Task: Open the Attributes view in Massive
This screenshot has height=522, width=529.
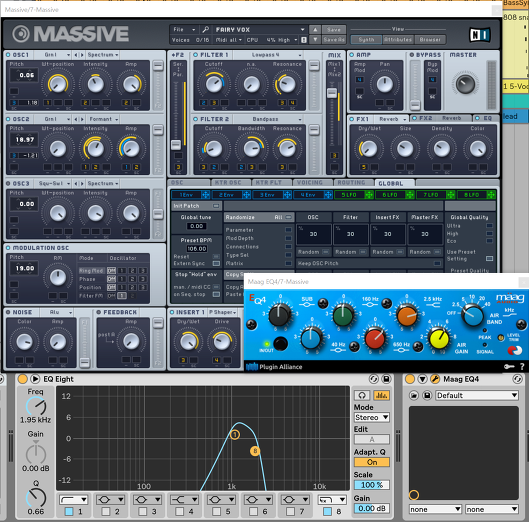Action: (x=398, y=40)
